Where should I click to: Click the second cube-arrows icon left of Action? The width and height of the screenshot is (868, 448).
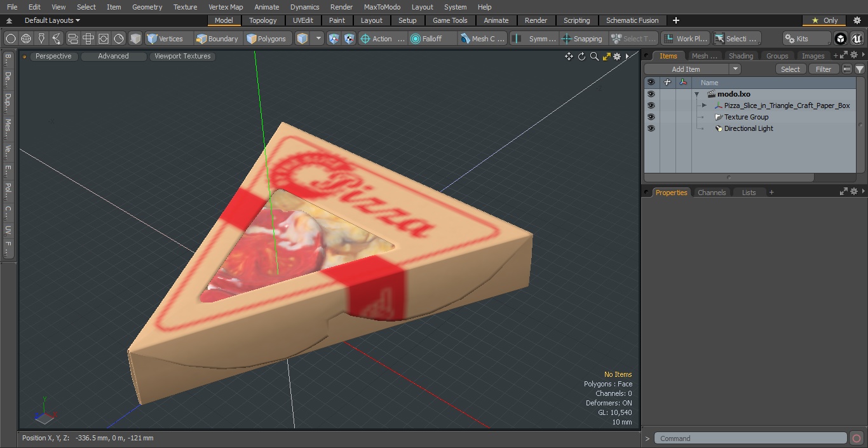tap(349, 39)
